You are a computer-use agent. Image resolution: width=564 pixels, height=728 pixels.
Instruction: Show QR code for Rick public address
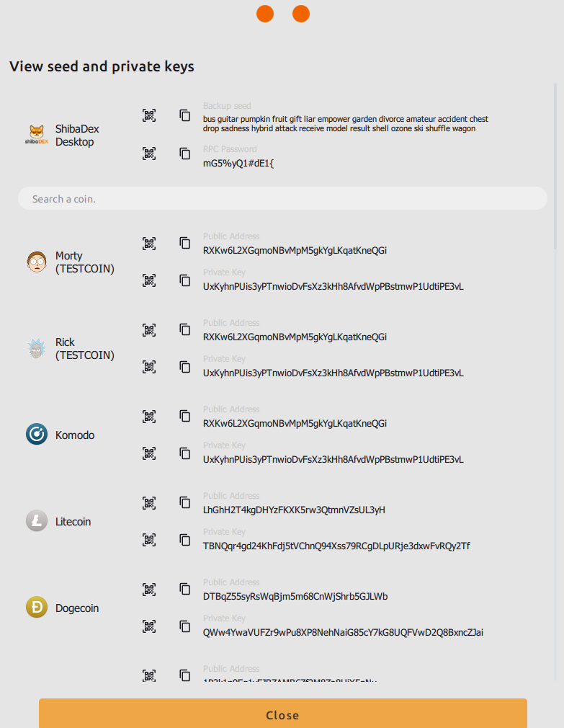pos(149,330)
